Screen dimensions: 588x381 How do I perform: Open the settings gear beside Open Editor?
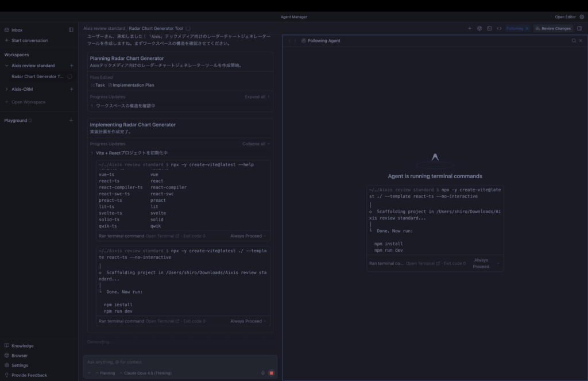(x=582, y=17)
